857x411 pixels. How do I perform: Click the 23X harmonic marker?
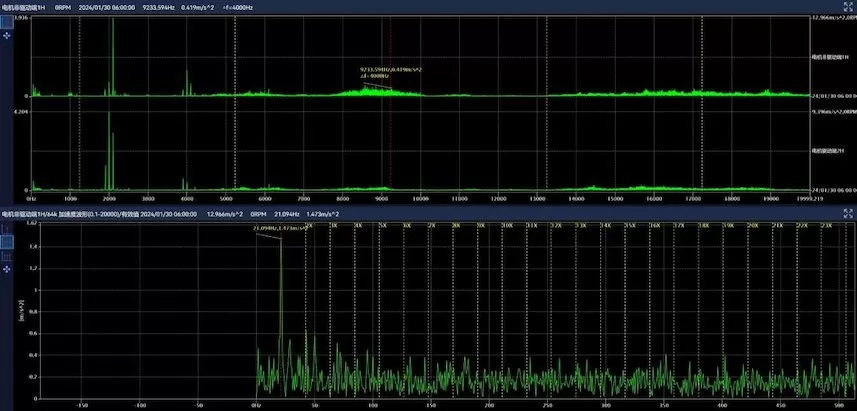point(826,226)
